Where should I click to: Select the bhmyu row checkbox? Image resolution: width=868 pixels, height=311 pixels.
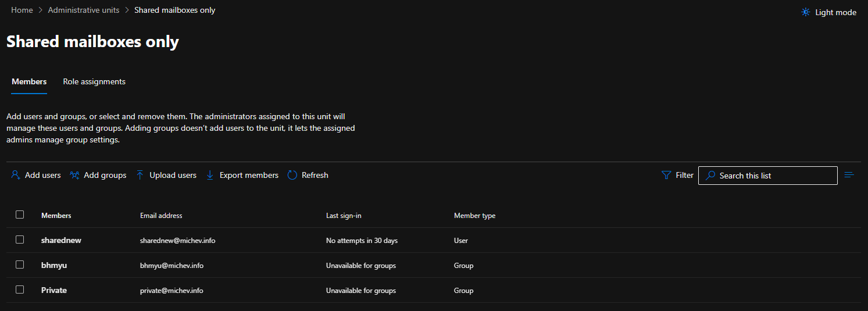point(20,264)
